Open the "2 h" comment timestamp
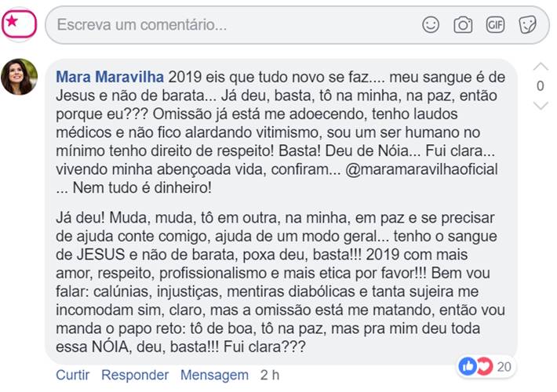557x392 pixels. [x=270, y=375]
